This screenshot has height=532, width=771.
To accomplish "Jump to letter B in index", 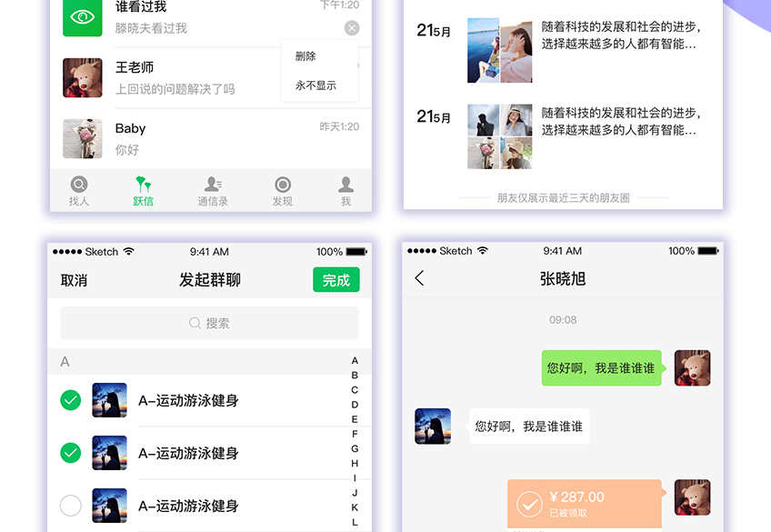I will click(355, 376).
